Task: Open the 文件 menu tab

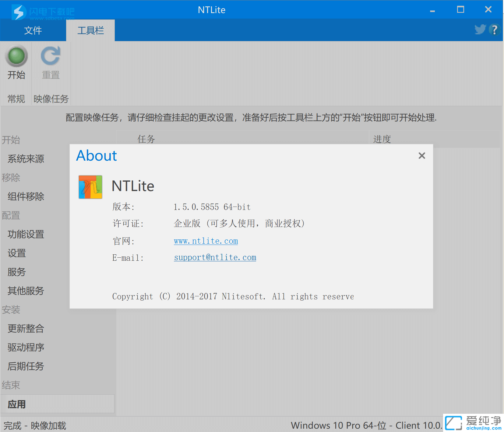Action: [x=33, y=30]
